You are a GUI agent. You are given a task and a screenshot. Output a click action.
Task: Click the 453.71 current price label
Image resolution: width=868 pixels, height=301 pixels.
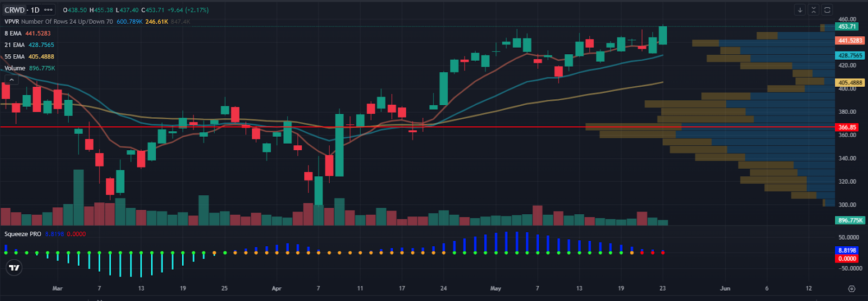(847, 27)
